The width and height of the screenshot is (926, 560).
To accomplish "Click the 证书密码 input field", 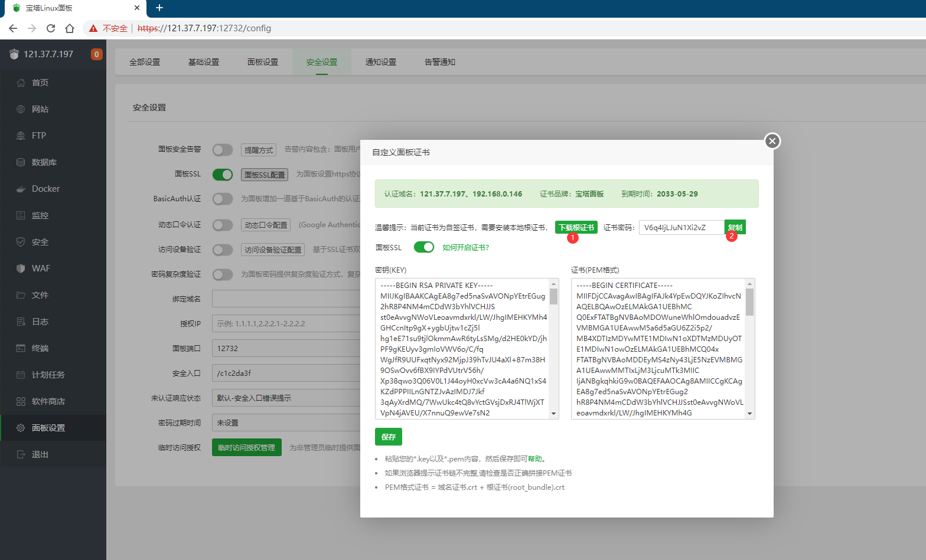I will 682,227.
